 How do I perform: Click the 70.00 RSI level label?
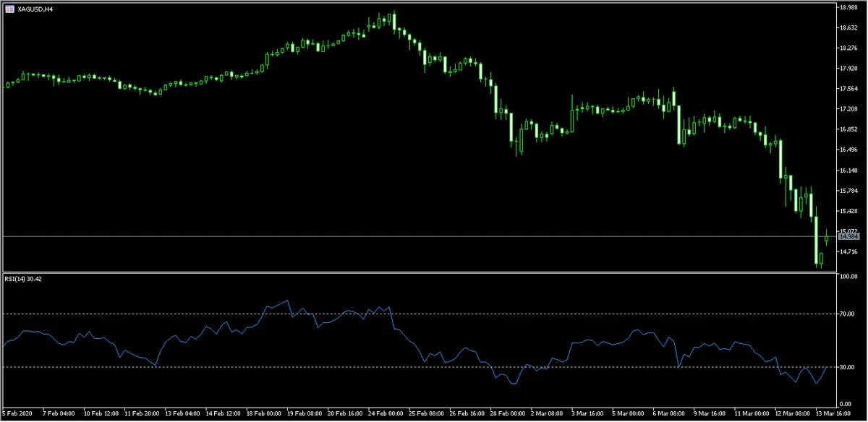[x=848, y=314]
